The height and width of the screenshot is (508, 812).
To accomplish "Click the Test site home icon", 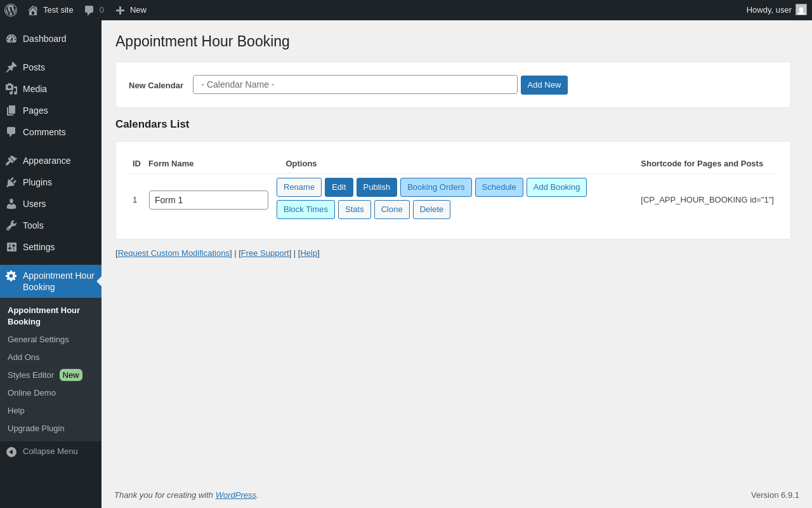I will click(x=33, y=10).
